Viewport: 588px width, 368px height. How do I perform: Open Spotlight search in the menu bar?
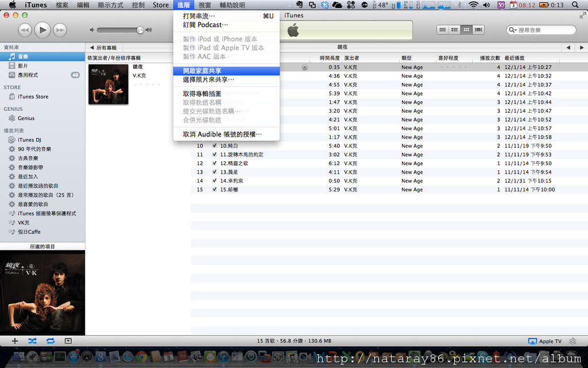(x=575, y=5)
